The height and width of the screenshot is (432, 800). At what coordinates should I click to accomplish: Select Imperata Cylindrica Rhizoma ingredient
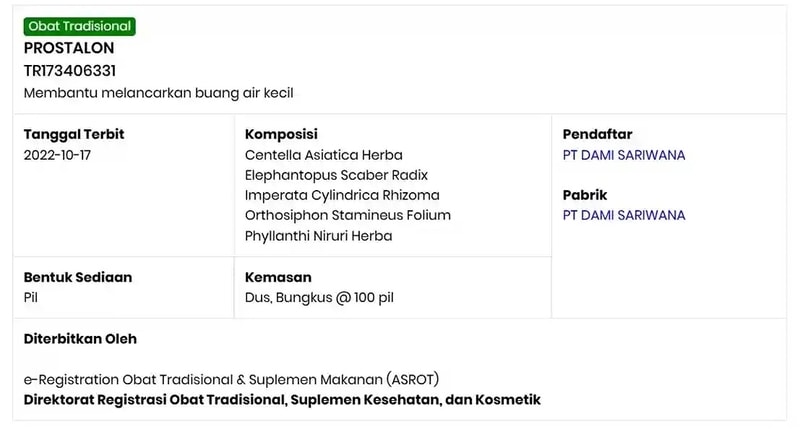(342, 195)
